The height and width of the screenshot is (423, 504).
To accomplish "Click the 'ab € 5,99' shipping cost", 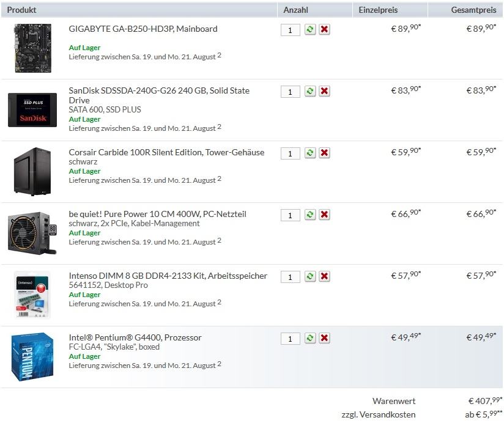I will tap(483, 414).
